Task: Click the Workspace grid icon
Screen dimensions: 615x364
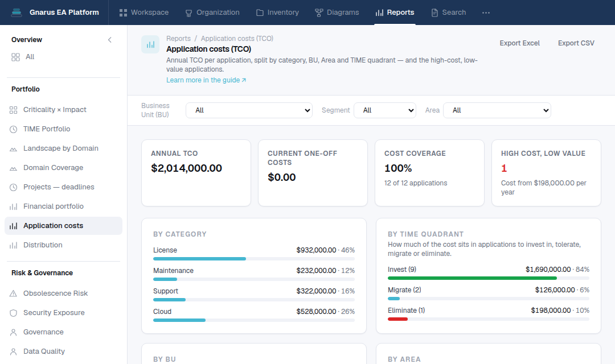Action: (123, 13)
